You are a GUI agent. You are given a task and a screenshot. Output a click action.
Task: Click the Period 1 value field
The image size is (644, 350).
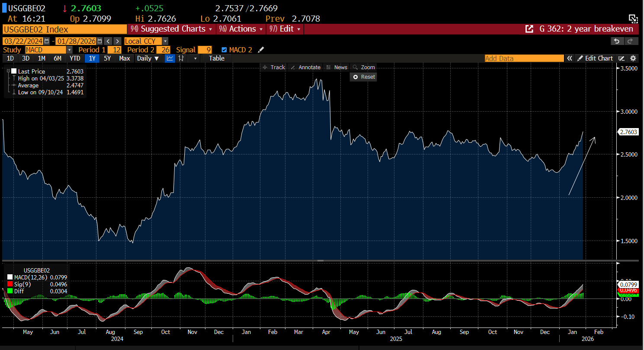click(x=114, y=50)
